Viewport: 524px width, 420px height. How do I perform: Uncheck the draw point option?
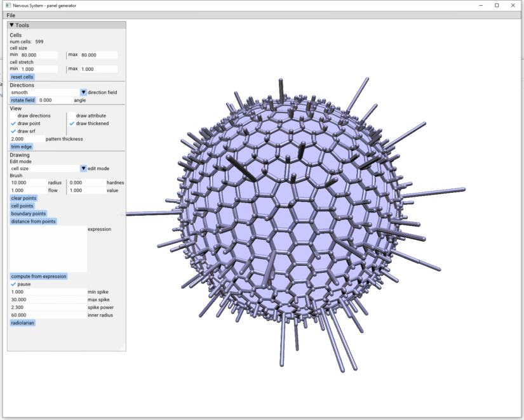pyautogui.click(x=13, y=124)
